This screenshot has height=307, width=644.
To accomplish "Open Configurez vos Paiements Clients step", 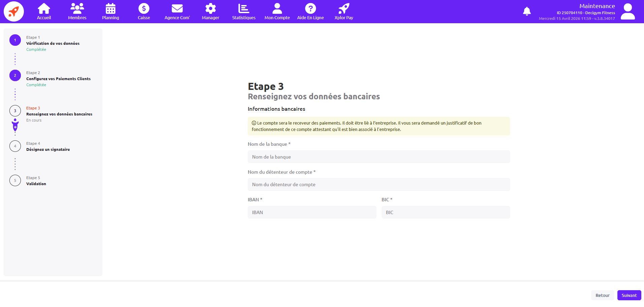I will [58, 79].
